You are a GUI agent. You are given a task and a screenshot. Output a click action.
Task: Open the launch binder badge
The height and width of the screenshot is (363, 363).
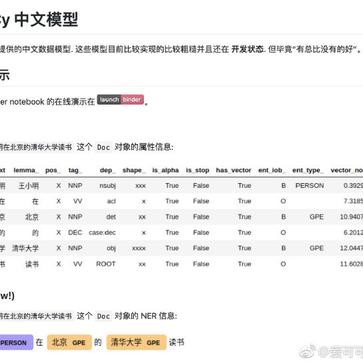pyautogui.click(x=120, y=100)
